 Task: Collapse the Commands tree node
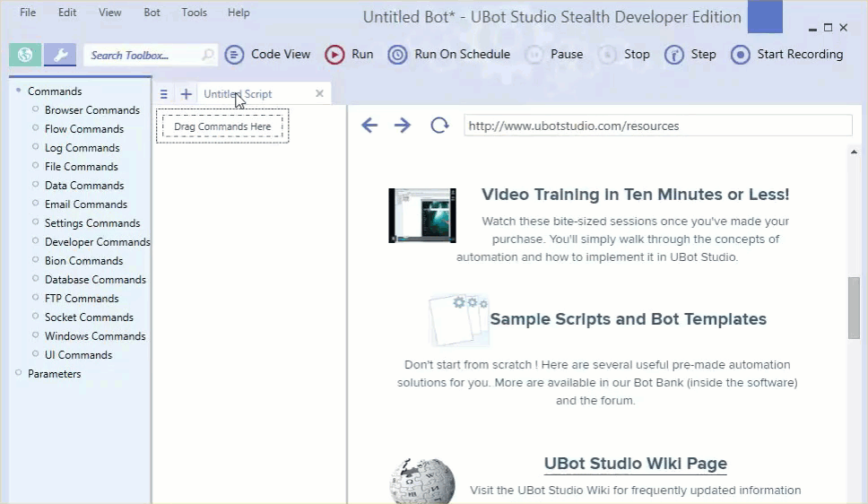pyautogui.click(x=18, y=90)
